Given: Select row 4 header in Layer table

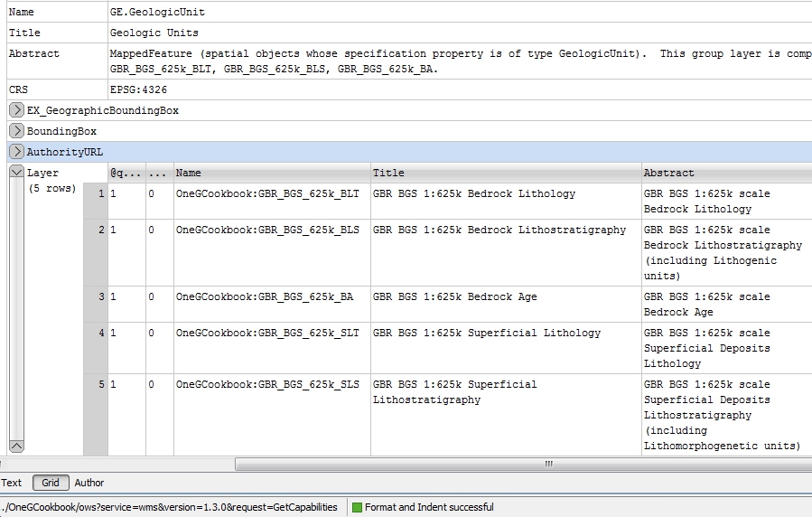Looking at the screenshot, I should (96, 348).
